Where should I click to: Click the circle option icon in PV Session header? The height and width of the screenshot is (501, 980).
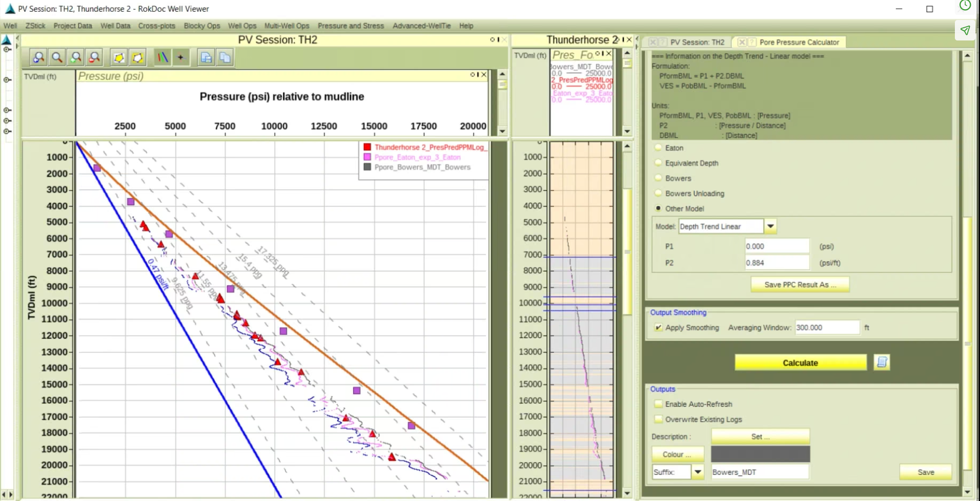492,39
